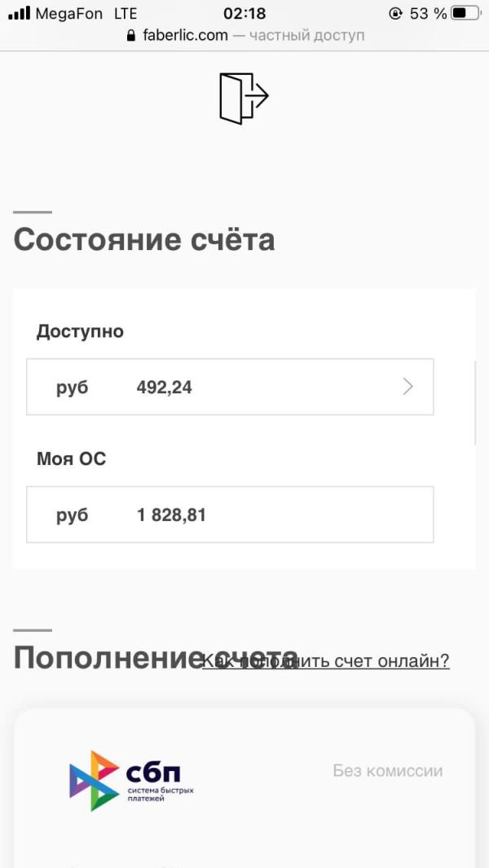Tap the logout door icon
Screen dimensions: 489x868
click(244, 98)
